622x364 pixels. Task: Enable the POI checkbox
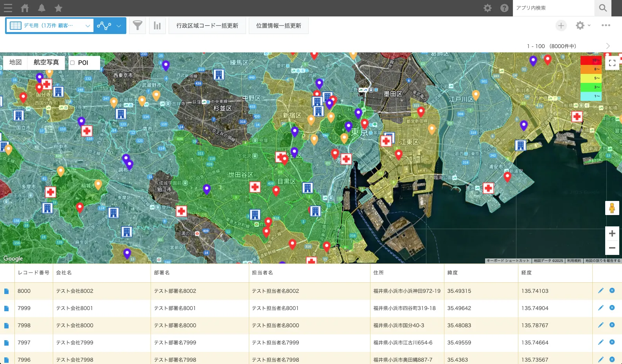72,63
